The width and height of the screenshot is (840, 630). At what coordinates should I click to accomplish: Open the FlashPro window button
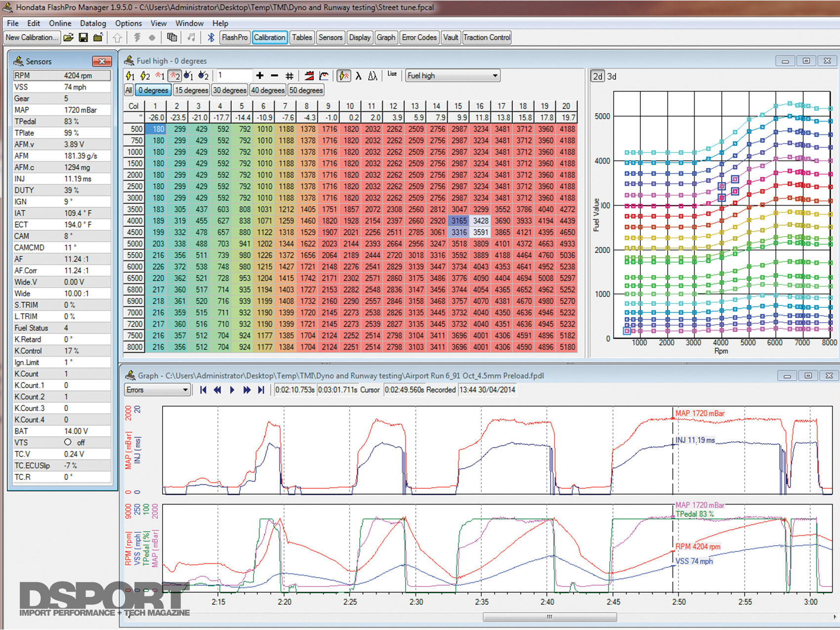[x=235, y=38]
